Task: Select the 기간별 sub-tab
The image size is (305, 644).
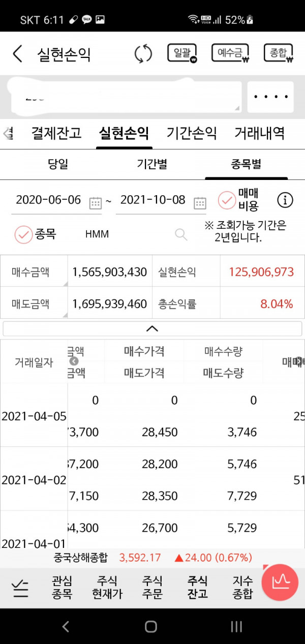Action: click(152, 164)
